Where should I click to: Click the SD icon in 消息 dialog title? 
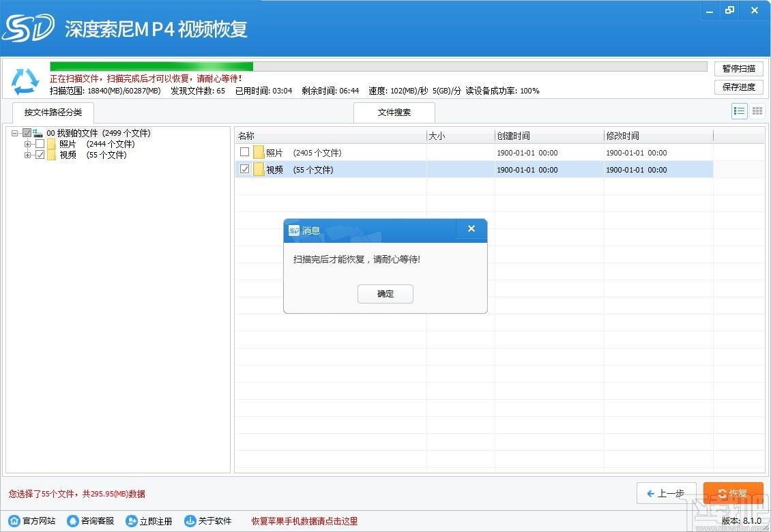(x=294, y=230)
